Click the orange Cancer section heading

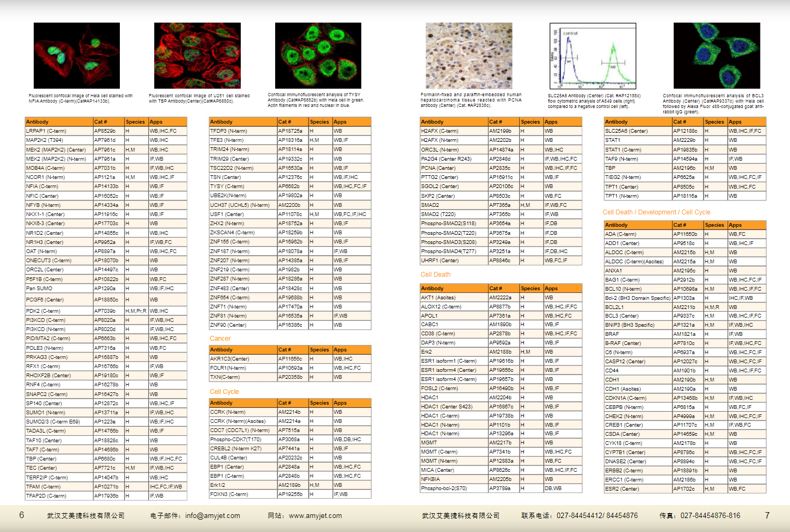coord(220,339)
